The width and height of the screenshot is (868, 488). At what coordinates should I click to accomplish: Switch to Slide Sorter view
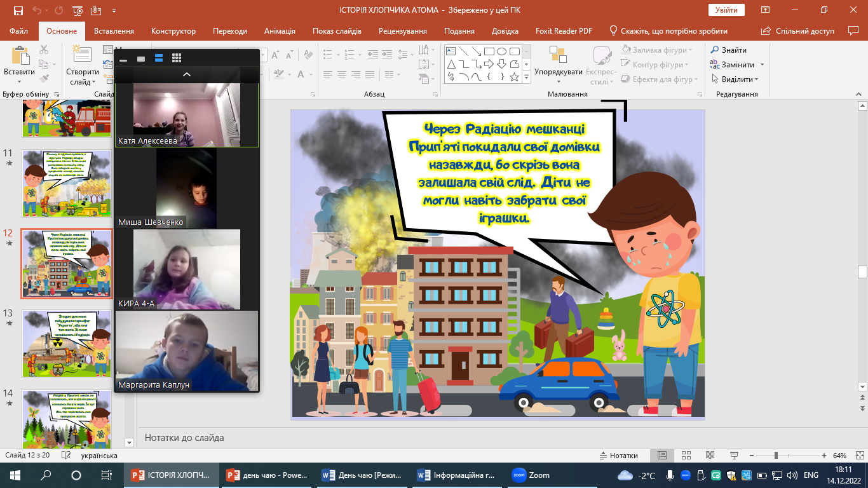tap(686, 456)
